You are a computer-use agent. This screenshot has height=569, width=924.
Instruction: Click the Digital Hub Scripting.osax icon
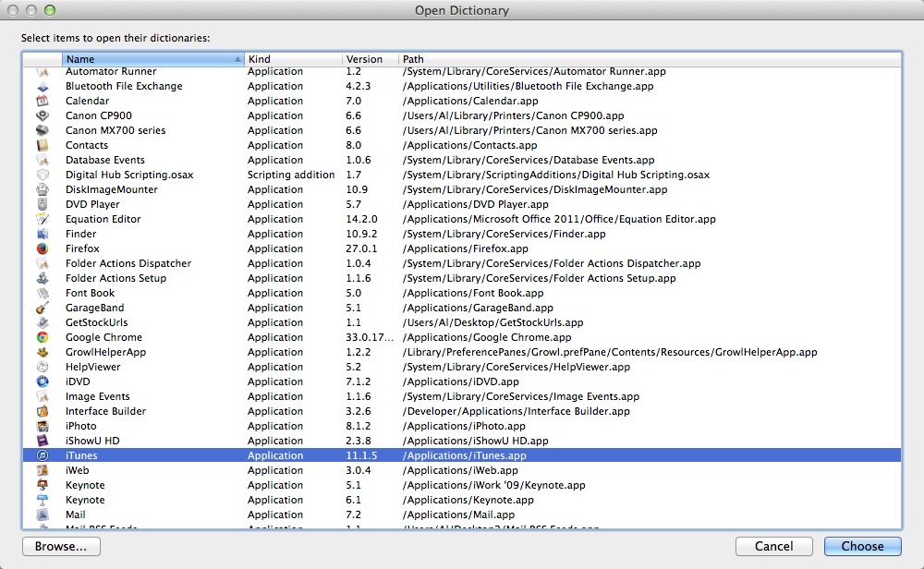coord(43,175)
